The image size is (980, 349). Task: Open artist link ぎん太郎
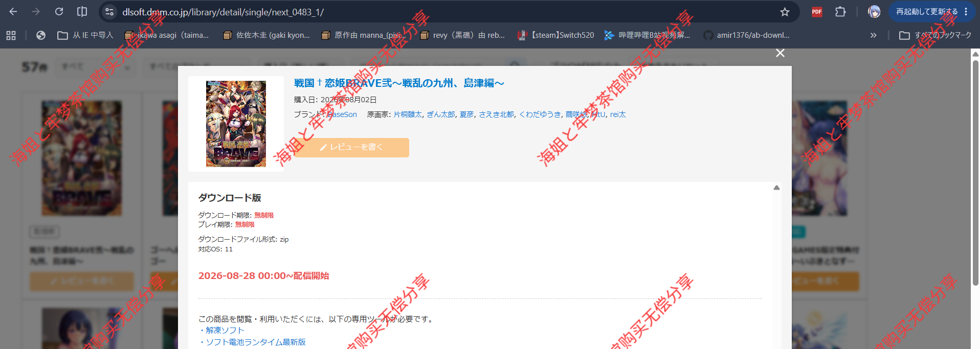point(441,114)
